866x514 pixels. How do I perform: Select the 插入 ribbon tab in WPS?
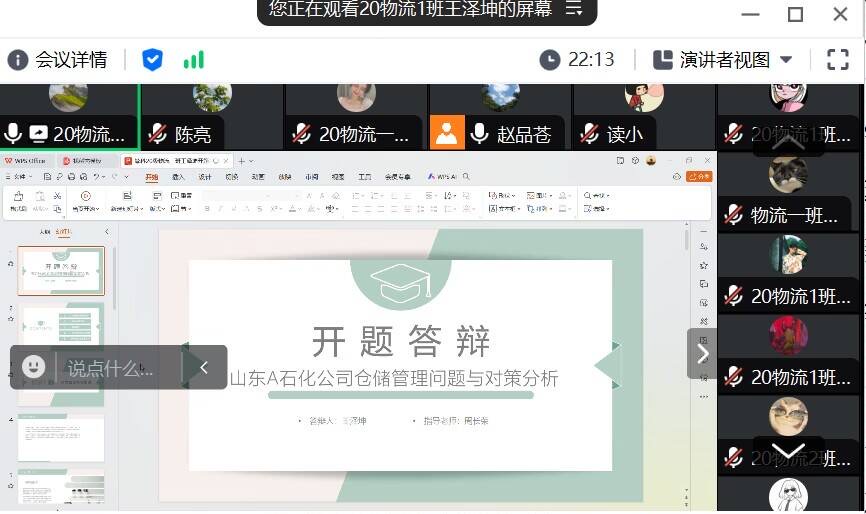pyautogui.click(x=178, y=176)
